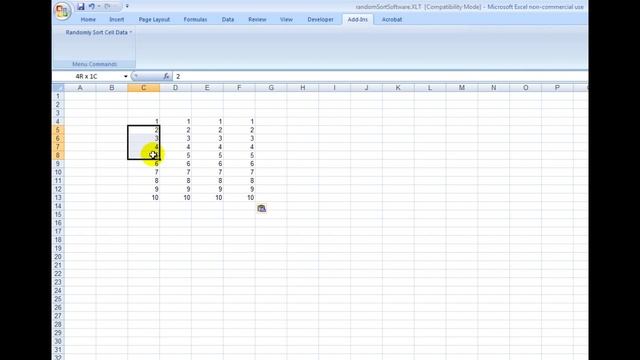
Task: Select row 20 header
Action: click(58, 257)
